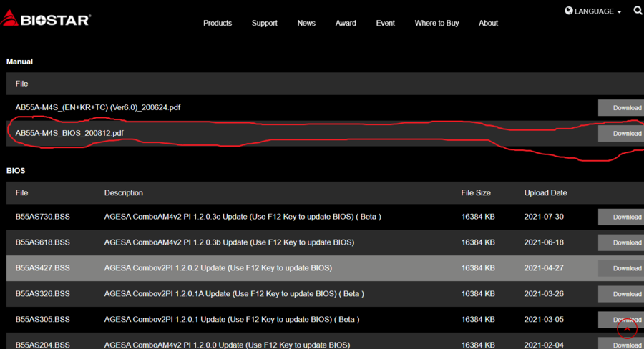Click upload date 2021-03-26
This screenshot has width=644, height=349.
pos(544,293)
